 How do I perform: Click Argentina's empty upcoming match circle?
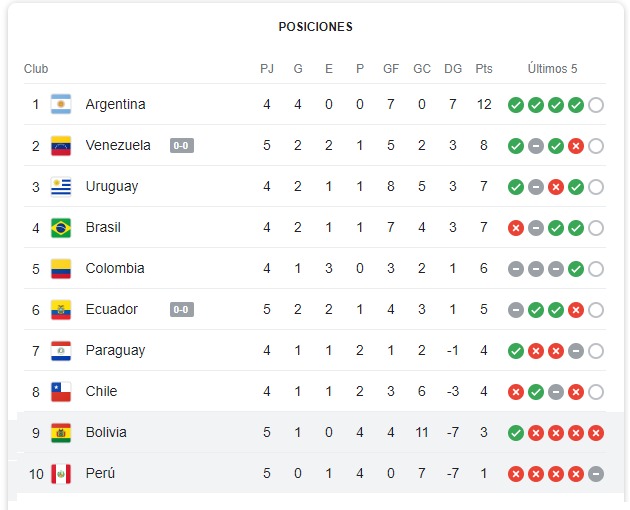(x=596, y=105)
